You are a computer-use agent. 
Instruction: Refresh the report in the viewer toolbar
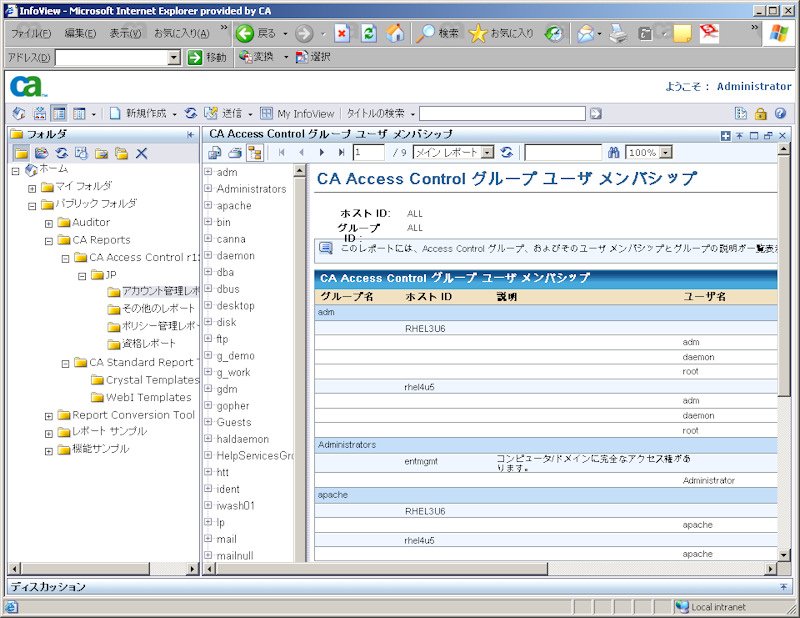point(507,152)
